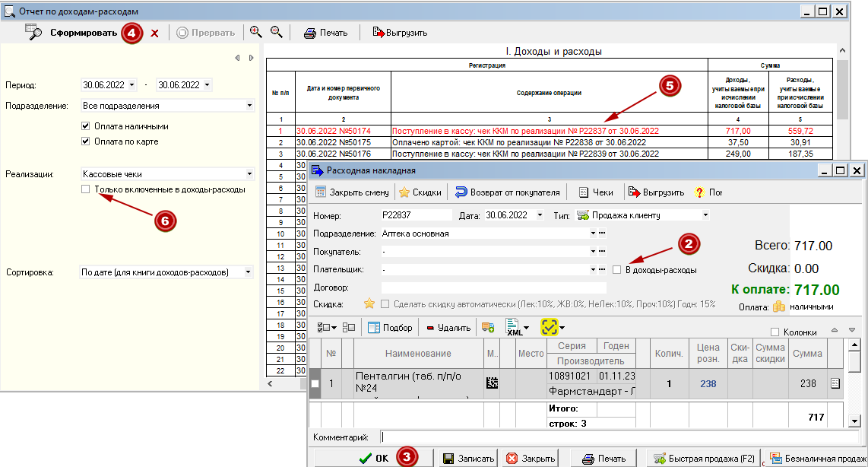Open the invoice Подразделение dropdown arrow
Image resolution: width=868 pixels, height=467 pixels.
click(593, 233)
